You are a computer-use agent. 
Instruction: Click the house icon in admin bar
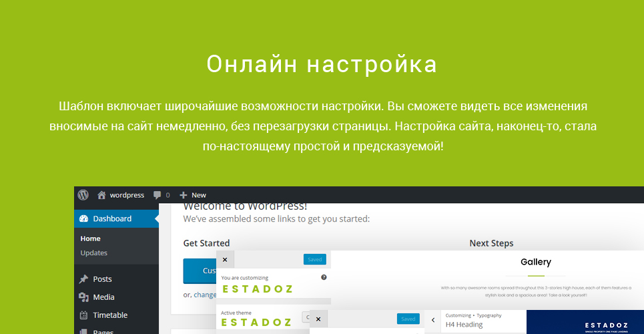coord(101,195)
